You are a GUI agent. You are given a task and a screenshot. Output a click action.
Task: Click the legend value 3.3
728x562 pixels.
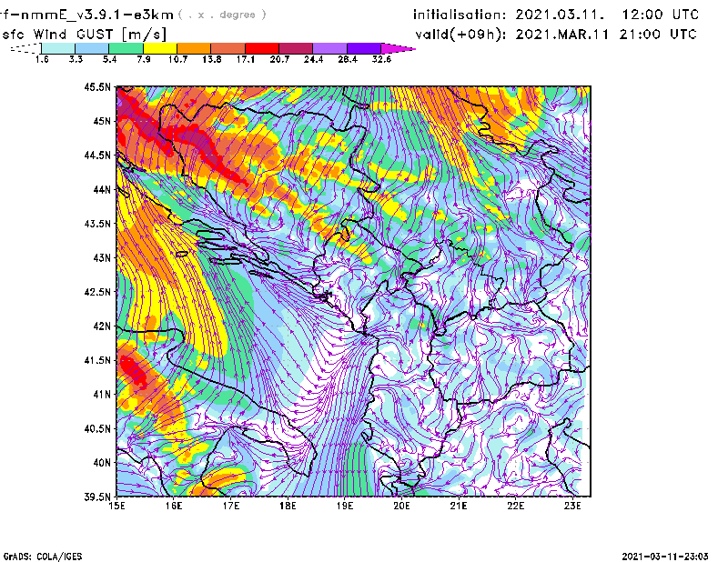(x=76, y=59)
